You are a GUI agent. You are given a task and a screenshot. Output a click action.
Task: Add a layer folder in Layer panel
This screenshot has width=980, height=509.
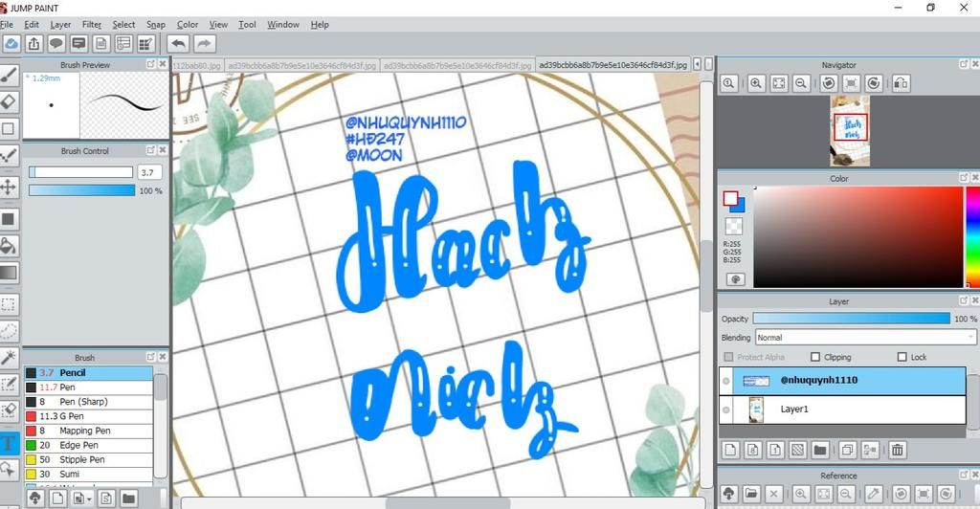point(820,450)
